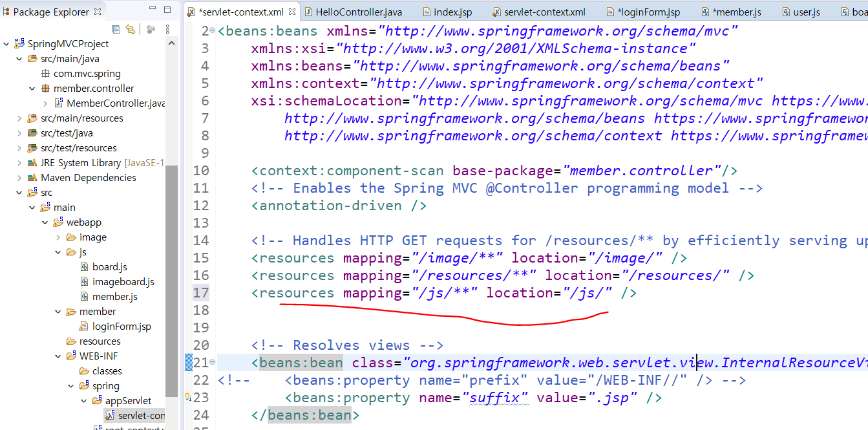Click servlet-context file icon in tree
The width and height of the screenshot is (868, 430).
tap(111, 416)
